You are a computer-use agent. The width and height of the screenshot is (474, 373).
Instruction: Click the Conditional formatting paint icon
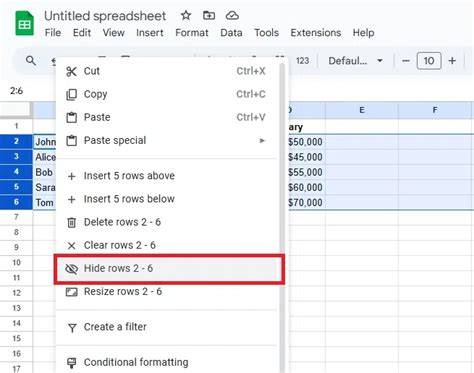pos(71,363)
